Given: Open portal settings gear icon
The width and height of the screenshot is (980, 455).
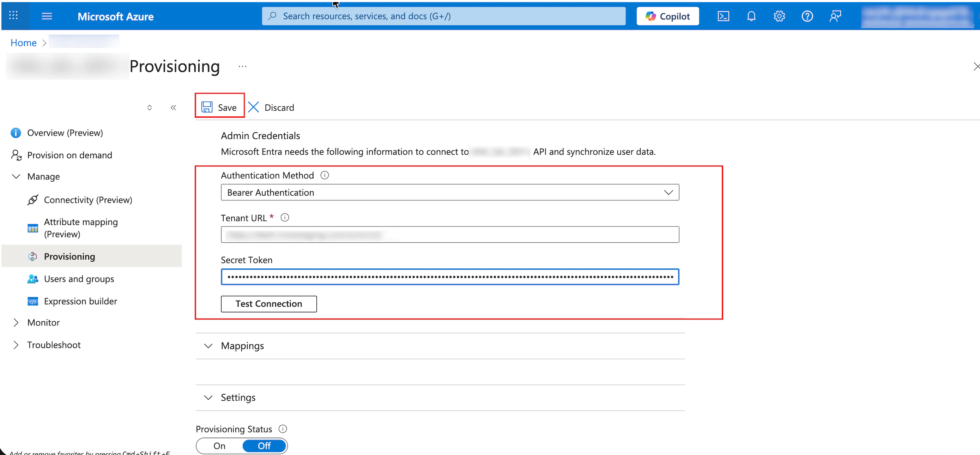Looking at the screenshot, I should (779, 16).
